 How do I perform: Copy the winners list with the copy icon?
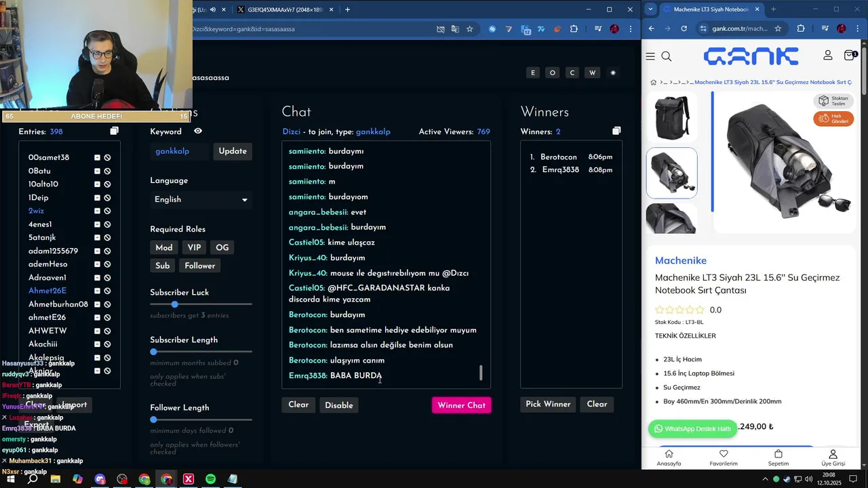(x=616, y=131)
